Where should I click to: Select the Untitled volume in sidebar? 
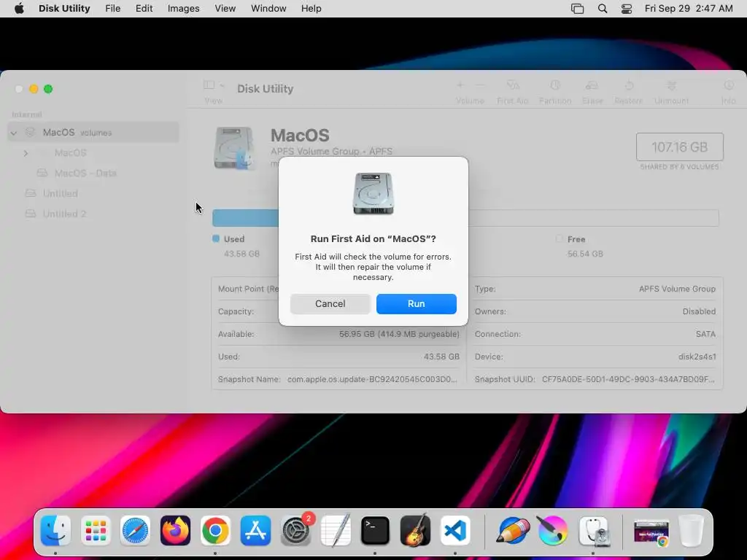coord(60,193)
